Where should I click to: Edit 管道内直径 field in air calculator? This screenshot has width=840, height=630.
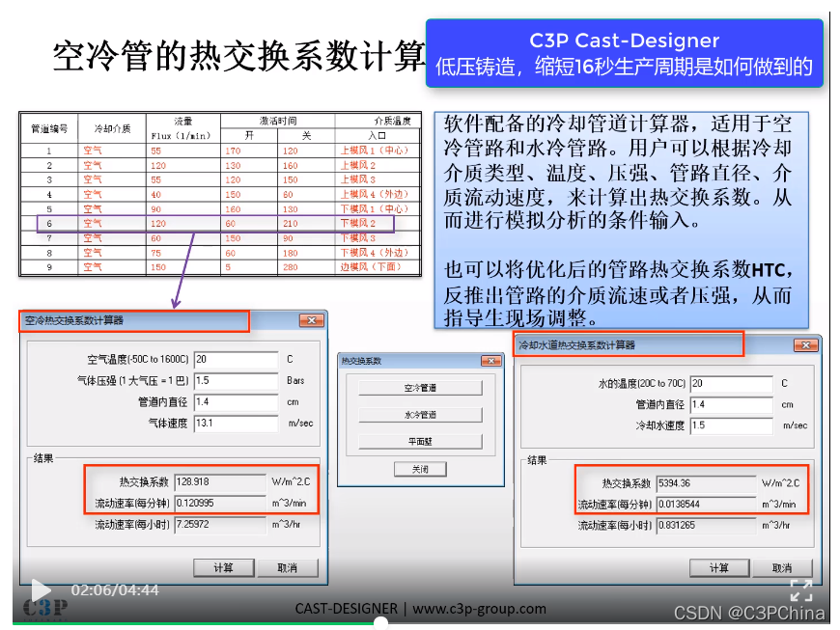point(236,402)
